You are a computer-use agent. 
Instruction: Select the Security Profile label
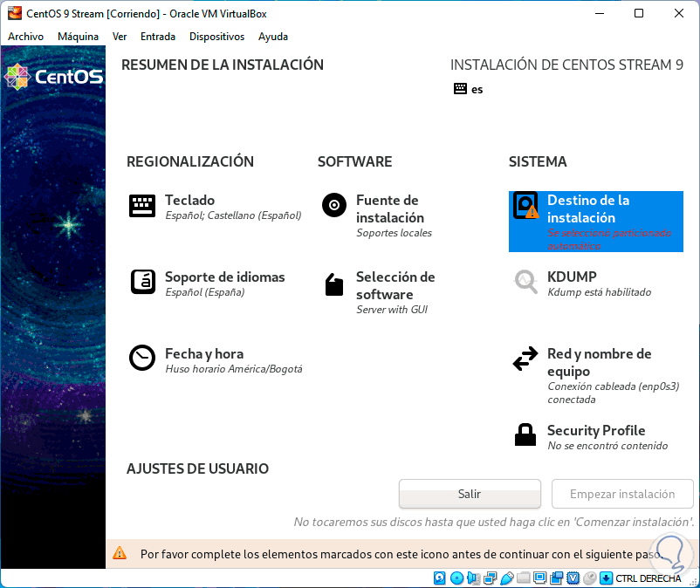[x=596, y=430]
